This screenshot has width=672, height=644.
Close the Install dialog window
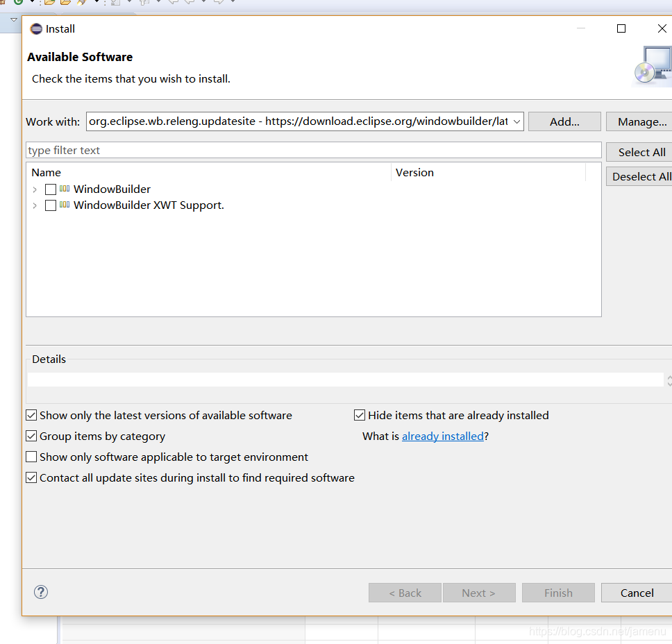click(x=662, y=28)
